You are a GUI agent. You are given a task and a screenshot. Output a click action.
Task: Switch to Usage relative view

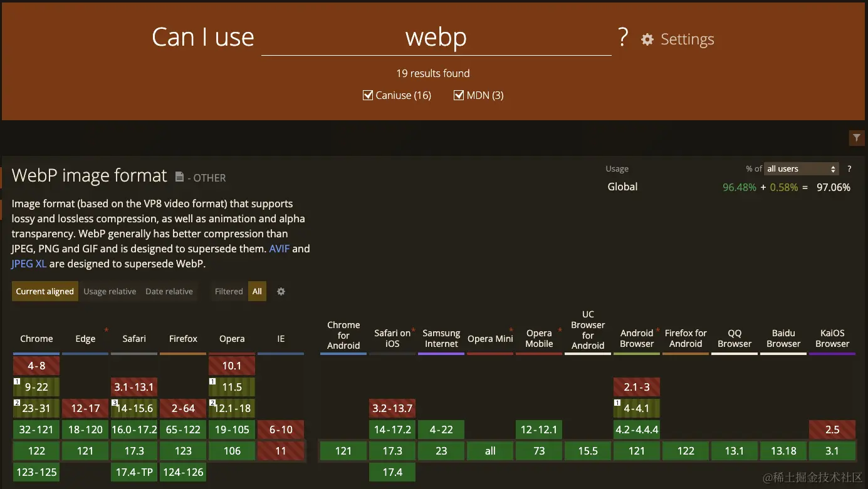pyautogui.click(x=110, y=291)
